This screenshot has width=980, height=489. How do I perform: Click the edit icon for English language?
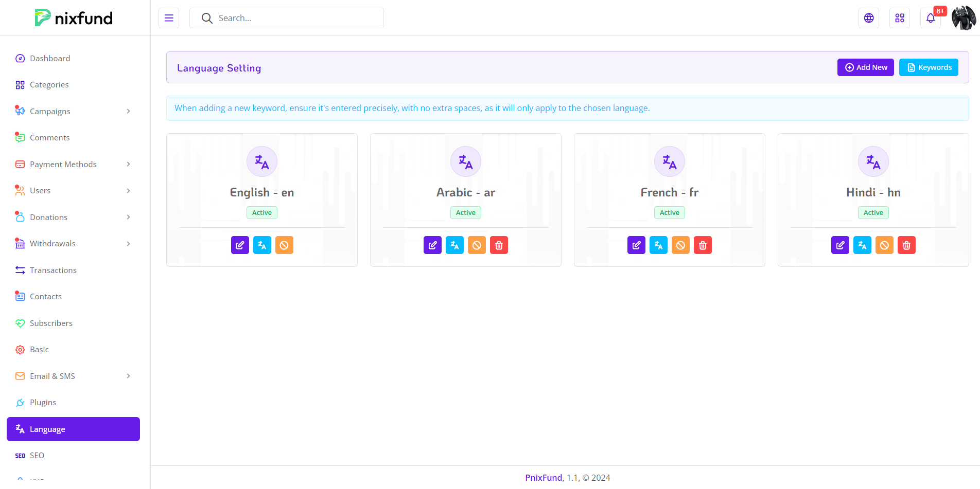(x=240, y=245)
